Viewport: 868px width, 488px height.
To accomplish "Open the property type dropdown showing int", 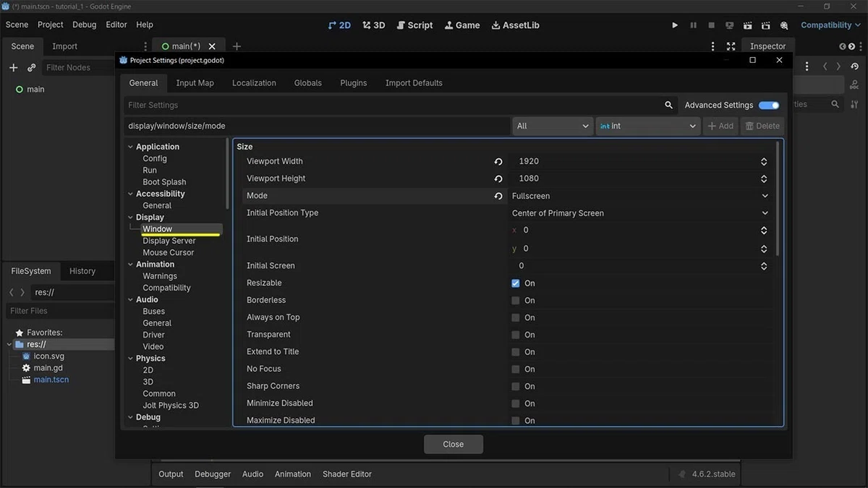I will pos(647,126).
